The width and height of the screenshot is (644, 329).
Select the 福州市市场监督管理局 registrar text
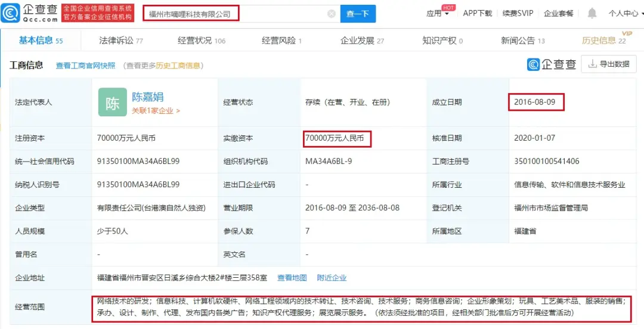click(x=551, y=208)
